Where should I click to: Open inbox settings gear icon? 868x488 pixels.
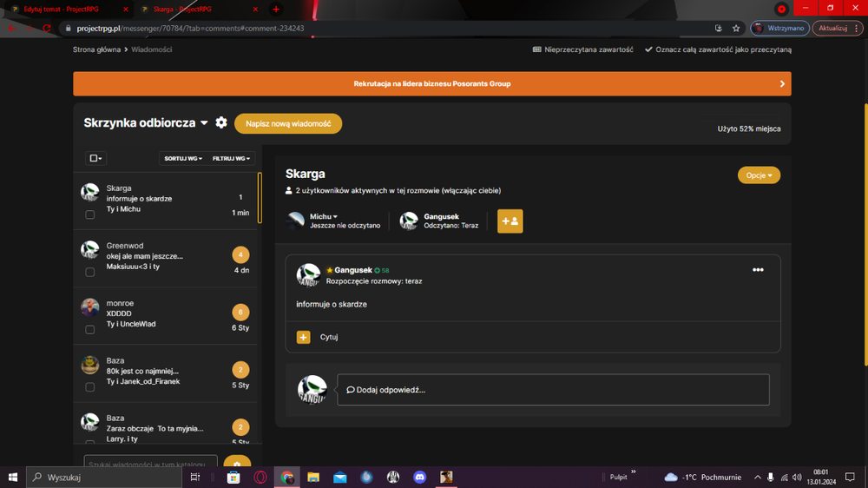point(220,122)
